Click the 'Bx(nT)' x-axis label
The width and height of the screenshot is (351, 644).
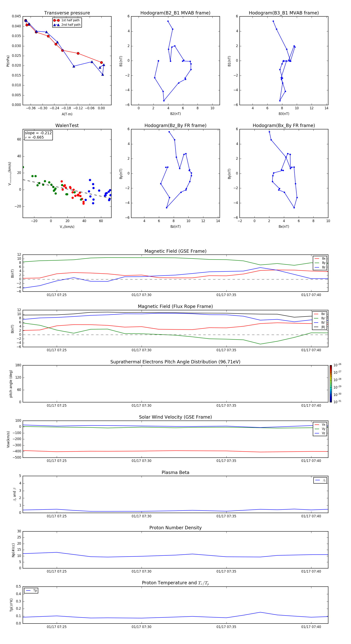point(284,227)
